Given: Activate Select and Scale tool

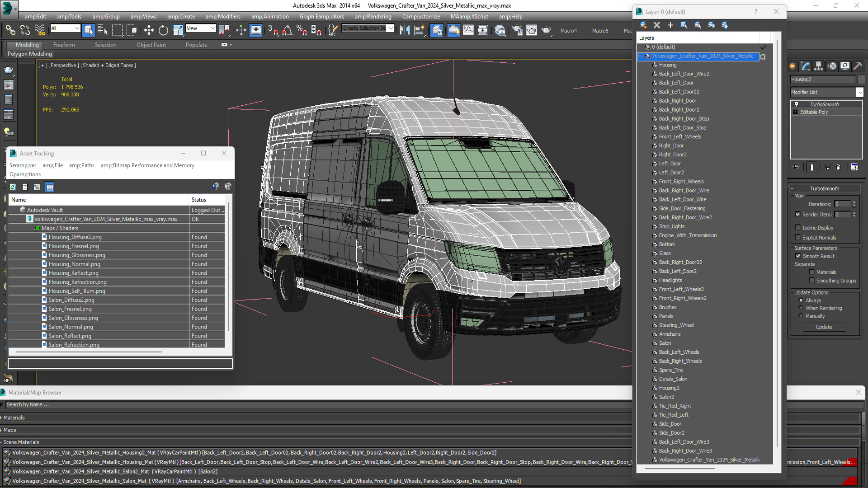Looking at the screenshot, I should point(178,30).
